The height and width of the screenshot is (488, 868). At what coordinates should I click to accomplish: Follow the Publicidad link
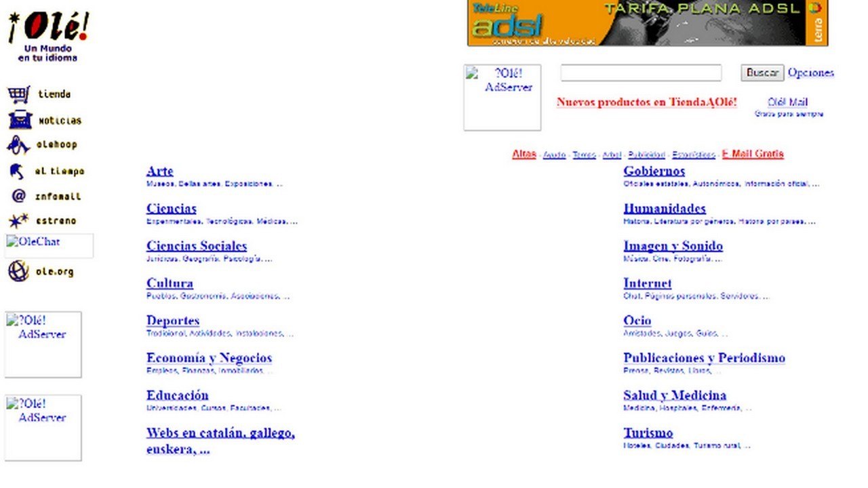[x=646, y=155]
